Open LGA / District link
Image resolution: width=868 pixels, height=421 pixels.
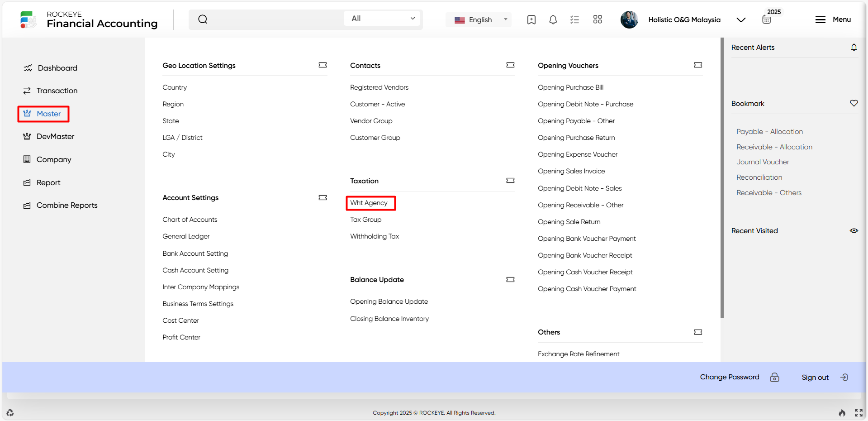(182, 138)
